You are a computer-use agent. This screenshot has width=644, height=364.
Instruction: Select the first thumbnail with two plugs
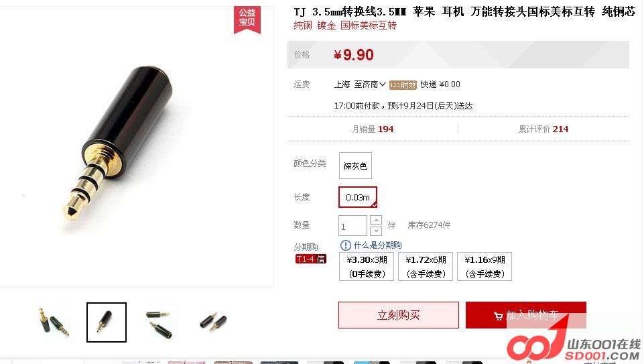pyautogui.click(x=54, y=322)
